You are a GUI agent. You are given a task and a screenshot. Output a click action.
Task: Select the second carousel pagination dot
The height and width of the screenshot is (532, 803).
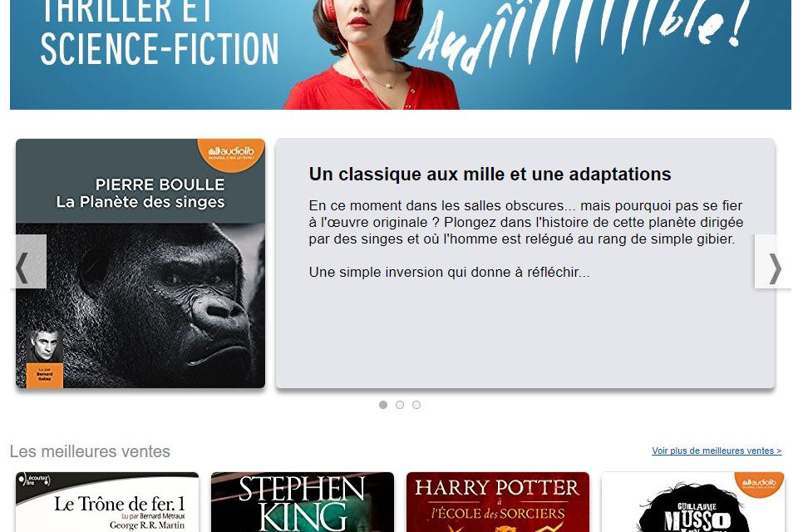pos(400,405)
